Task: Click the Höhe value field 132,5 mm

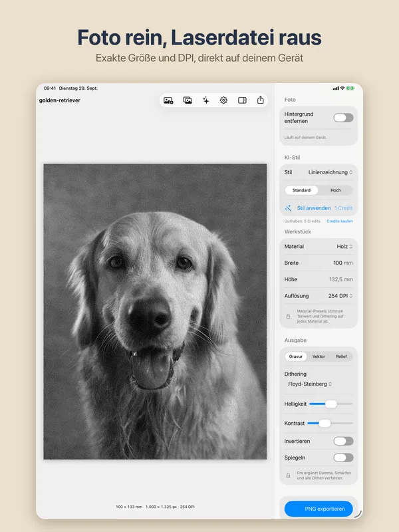Action: point(341,279)
